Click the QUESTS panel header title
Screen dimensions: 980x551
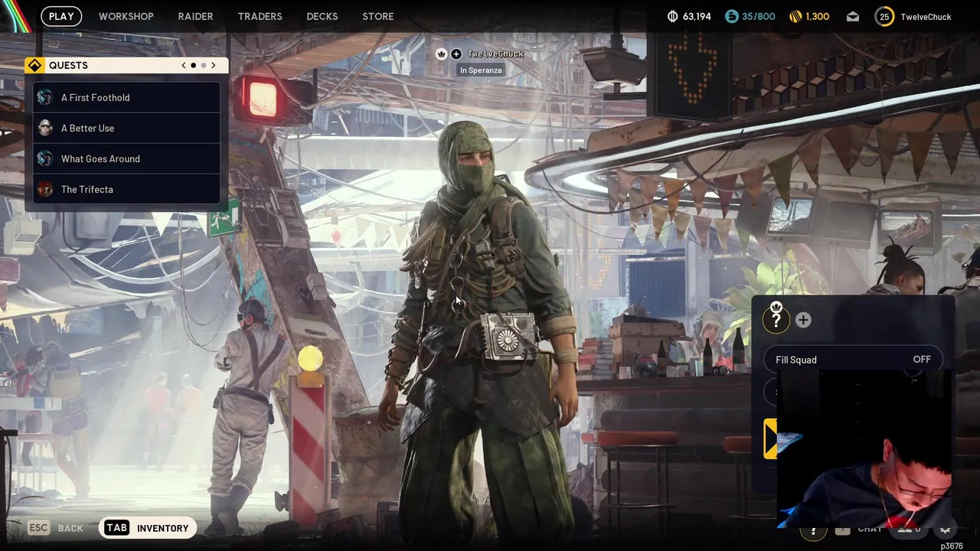point(68,65)
